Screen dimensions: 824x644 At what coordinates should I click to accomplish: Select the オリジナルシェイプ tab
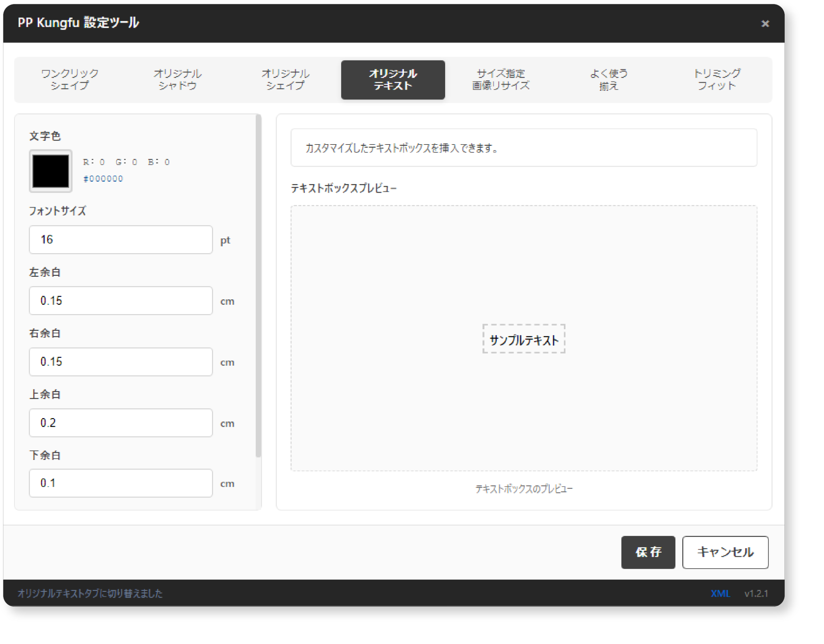pyautogui.click(x=285, y=79)
